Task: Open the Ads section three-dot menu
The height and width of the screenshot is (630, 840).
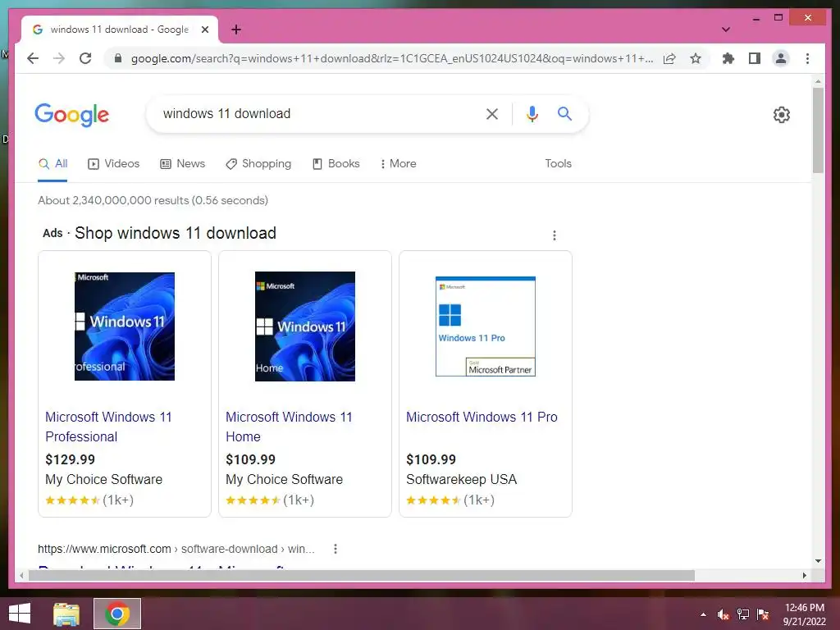Action: pos(554,235)
